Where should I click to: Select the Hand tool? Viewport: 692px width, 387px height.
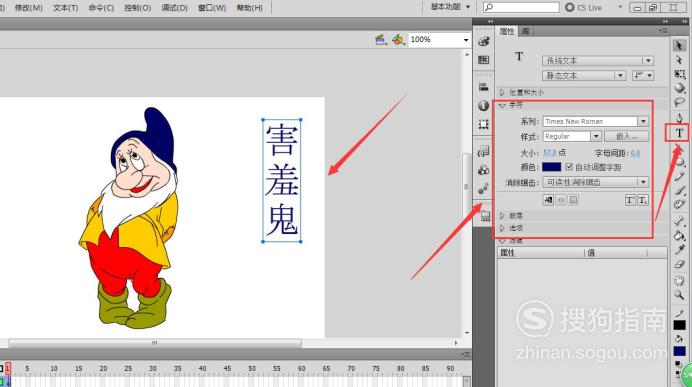pos(680,281)
